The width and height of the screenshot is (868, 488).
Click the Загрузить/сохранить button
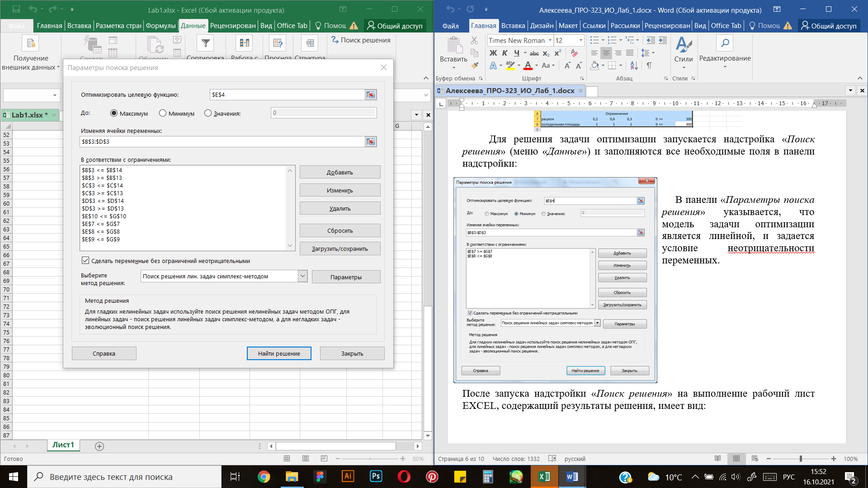pos(340,249)
